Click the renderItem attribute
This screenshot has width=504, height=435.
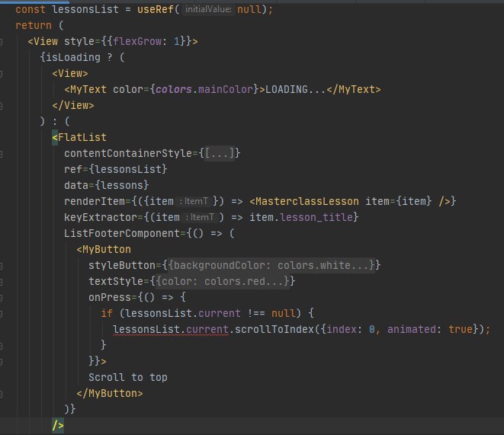95,202
